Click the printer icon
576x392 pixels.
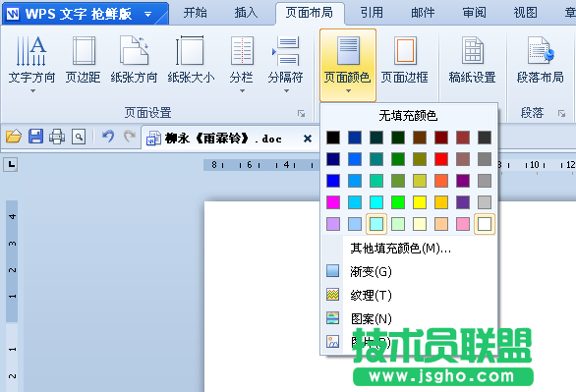click(57, 137)
